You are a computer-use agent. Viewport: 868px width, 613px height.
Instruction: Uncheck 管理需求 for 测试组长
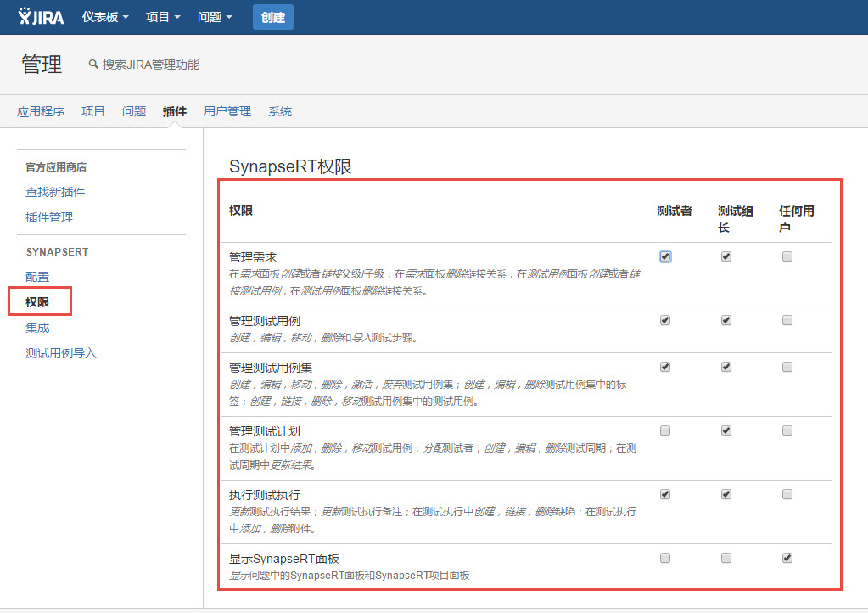(726, 256)
